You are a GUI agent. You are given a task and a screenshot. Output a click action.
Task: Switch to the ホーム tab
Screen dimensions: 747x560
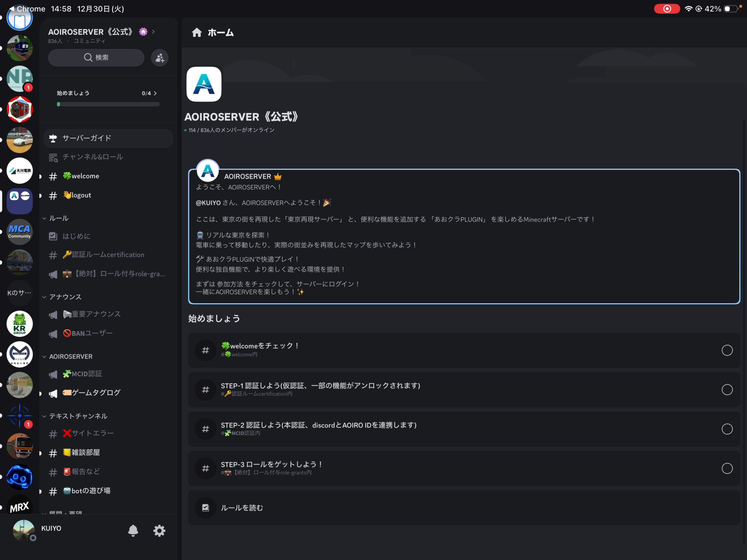212,32
